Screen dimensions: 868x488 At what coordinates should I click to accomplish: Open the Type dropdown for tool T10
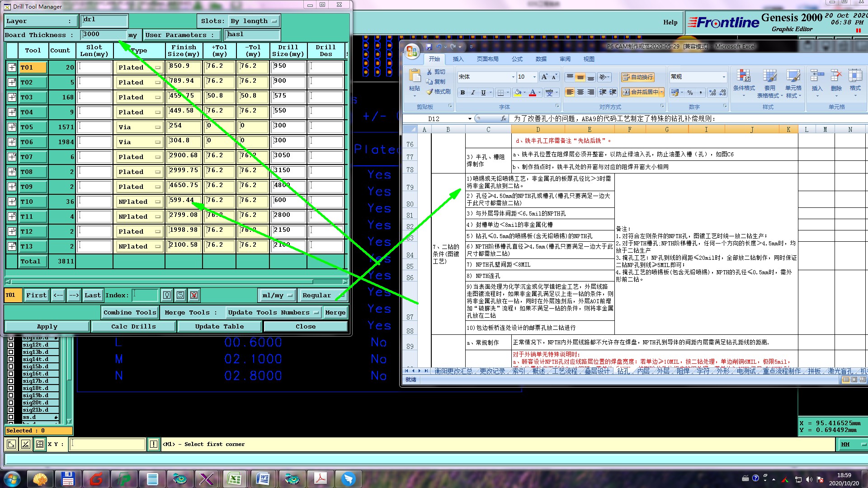click(139, 202)
